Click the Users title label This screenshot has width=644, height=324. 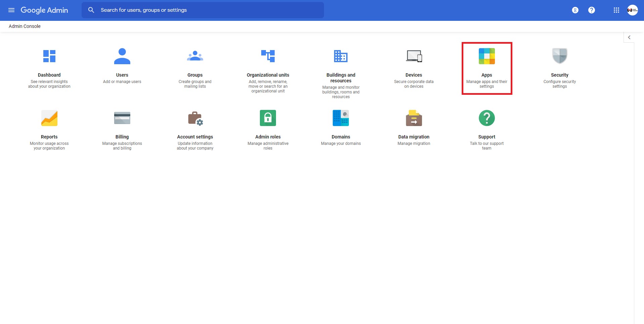[x=122, y=75]
